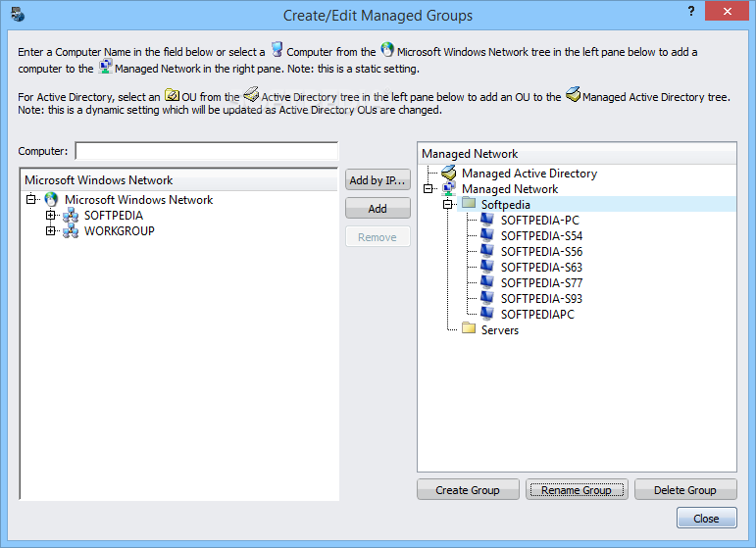Click the SOFTPEDIA domain network icon
This screenshot has width=756, height=548.
(71, 216)
